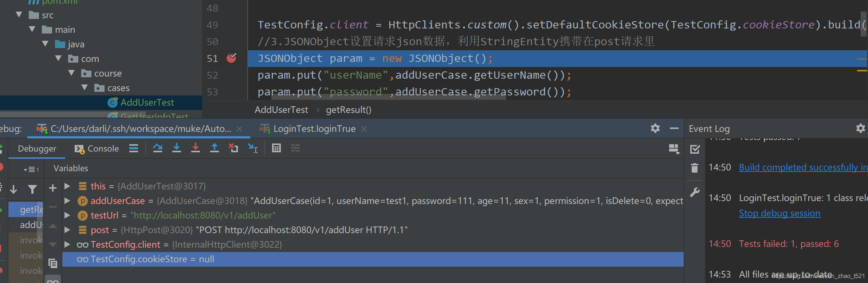Open the Evaluate Expression calculator
The width and height of the screenshot is (868, 283).
[x=276, y=148]
